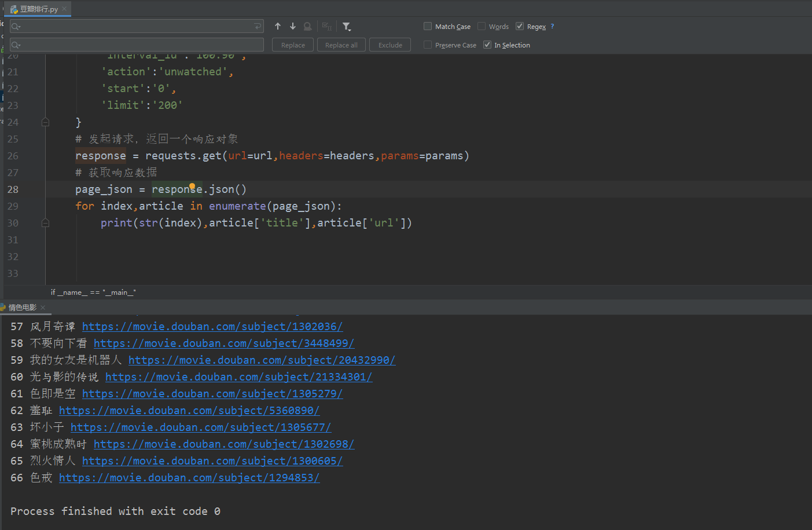This screenshot has height=530, width=812.
Task: Click the page_json variable on line 28
Action: point(104,189)
